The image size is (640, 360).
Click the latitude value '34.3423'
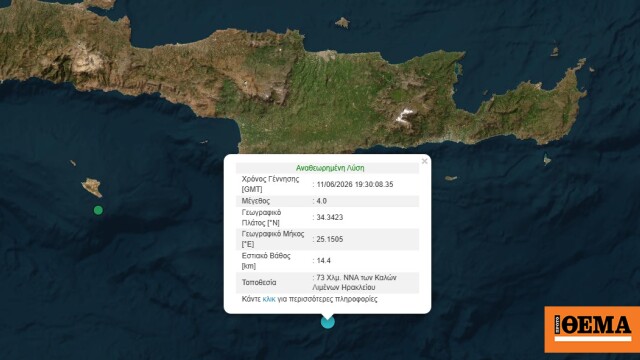(x=329, y=218)
